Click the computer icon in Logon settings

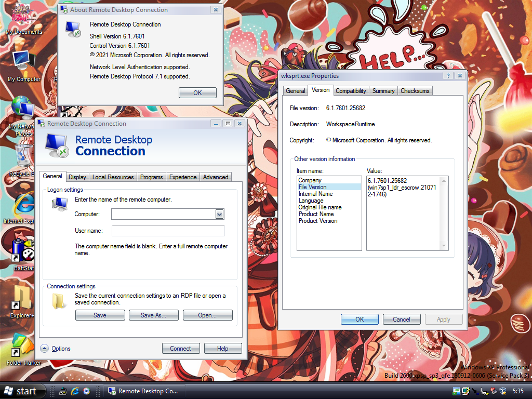(60, 204)
